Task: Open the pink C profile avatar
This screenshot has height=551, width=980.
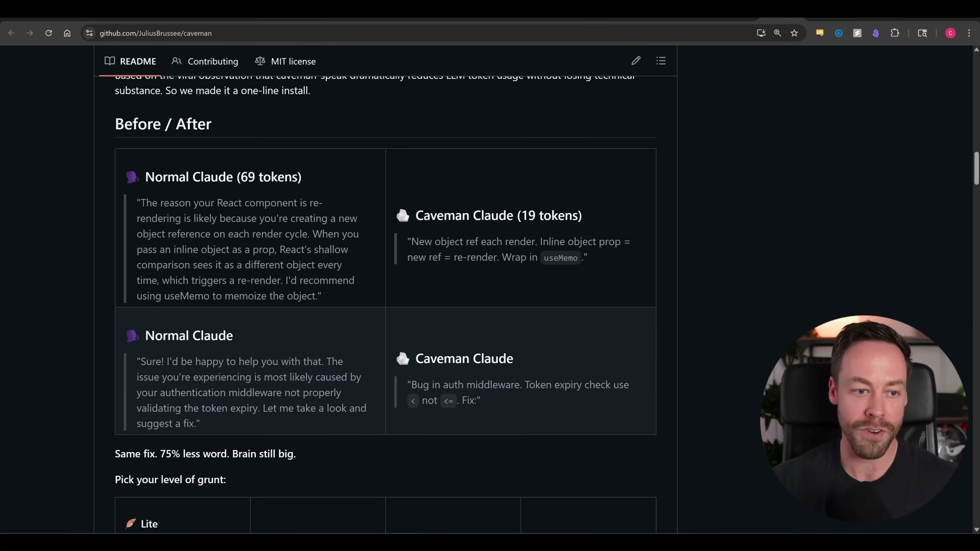Action: 950,33
